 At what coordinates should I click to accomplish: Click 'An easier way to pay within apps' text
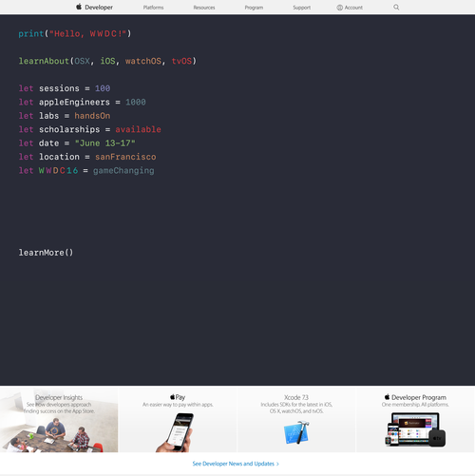178,405
